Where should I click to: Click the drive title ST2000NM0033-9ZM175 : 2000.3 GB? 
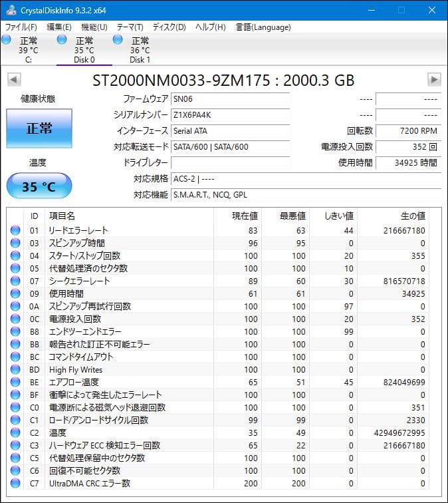(x=223, y=81)
